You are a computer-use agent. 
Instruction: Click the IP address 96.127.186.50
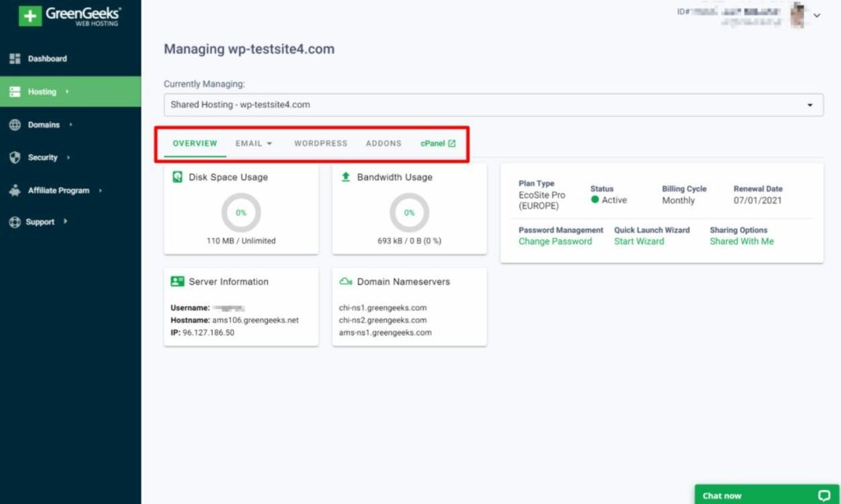[x=208, y=332]
